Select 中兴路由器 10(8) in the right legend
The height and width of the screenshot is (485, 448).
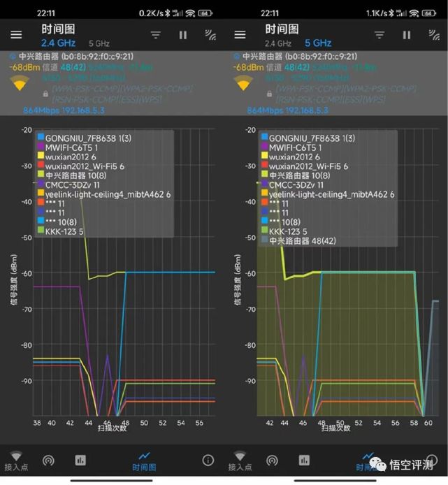click(300, 175)
